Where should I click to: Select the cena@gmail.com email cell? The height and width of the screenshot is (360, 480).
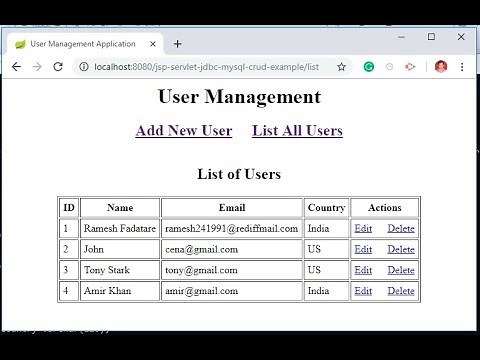pos(232,249)
